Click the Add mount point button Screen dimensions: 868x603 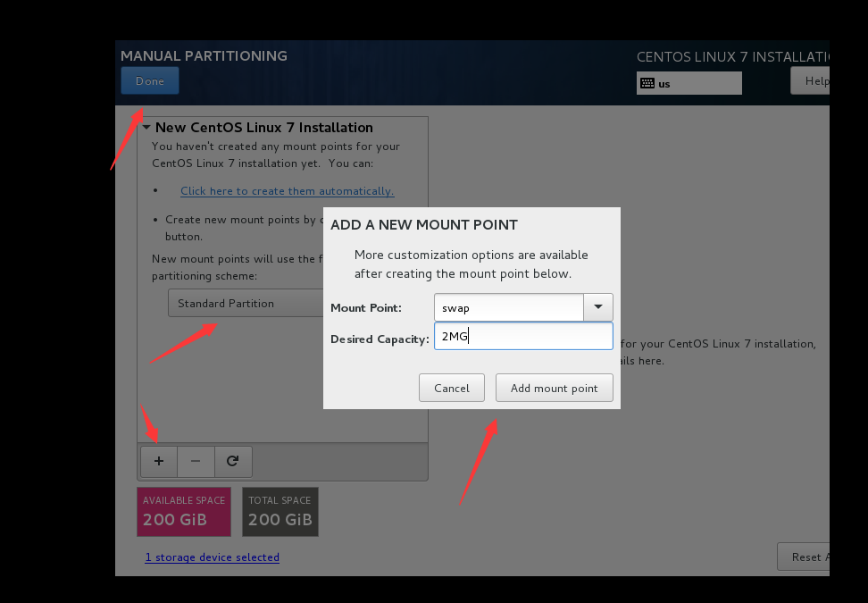[555, 389]
